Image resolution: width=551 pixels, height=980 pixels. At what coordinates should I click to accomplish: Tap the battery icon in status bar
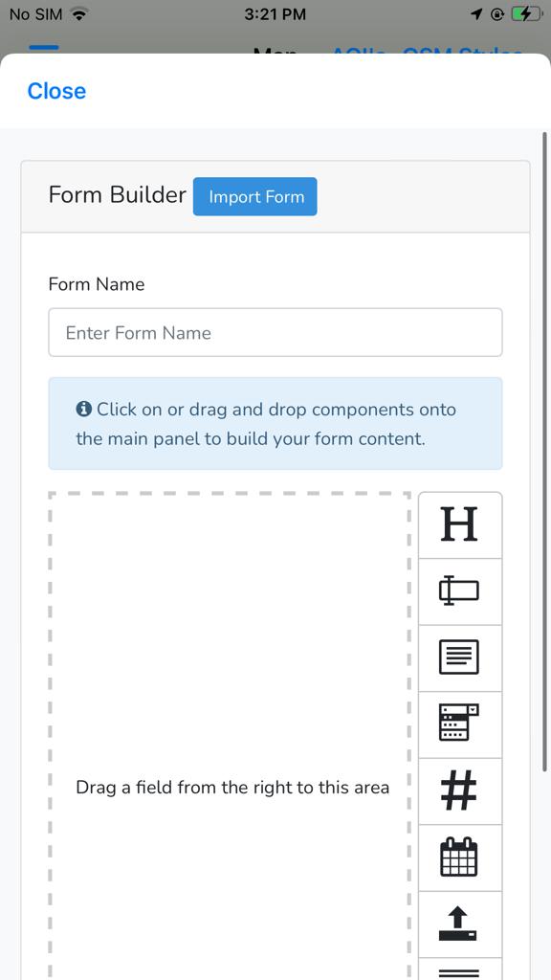(x=526, y=13)
